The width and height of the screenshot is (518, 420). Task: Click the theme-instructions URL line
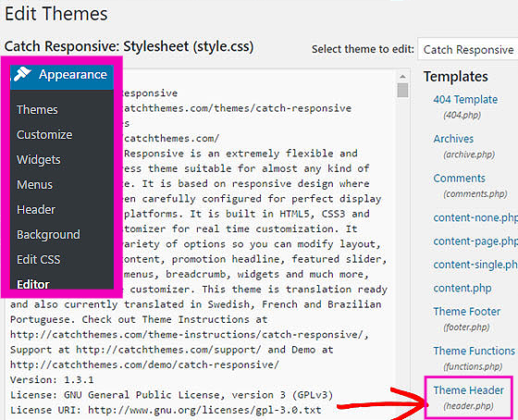190,335
